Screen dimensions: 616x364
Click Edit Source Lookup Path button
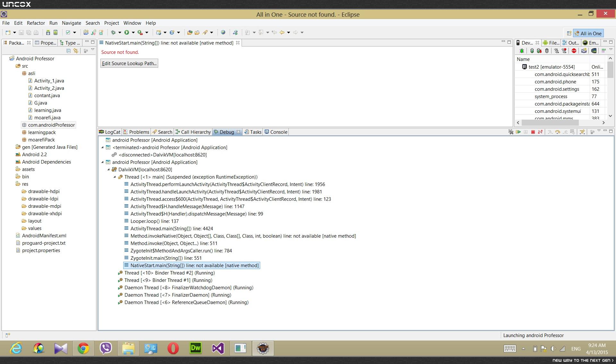[x=129, y=63]
